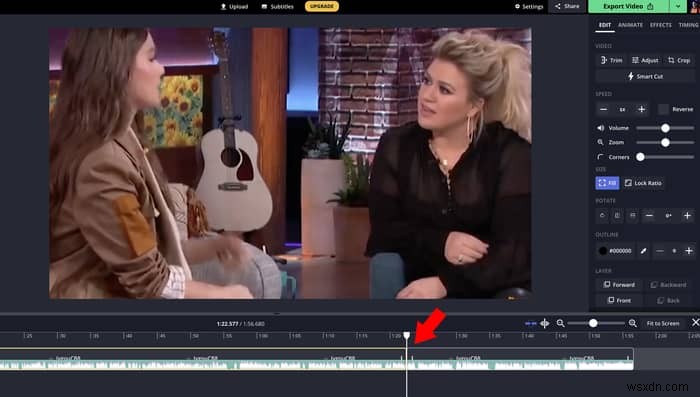Open the Trim video tool
Screen dimensions: 700x397
coord(611,60)
